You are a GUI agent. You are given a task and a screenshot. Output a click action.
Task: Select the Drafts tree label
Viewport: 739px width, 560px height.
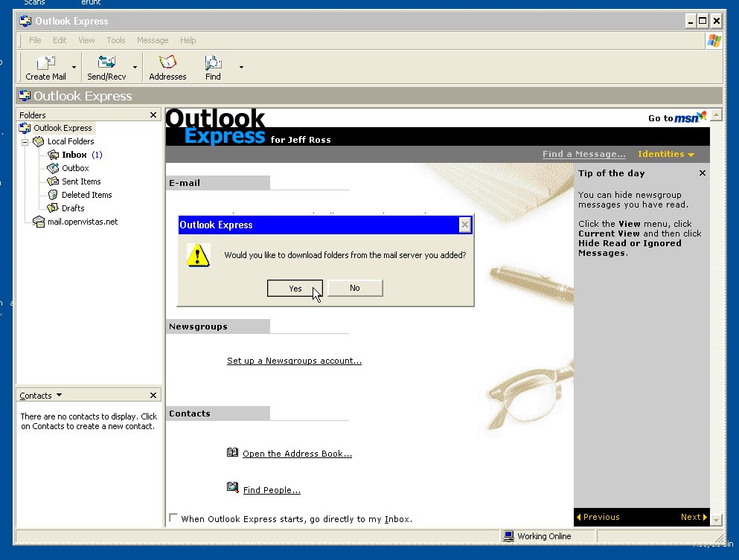tap(73, 207)
